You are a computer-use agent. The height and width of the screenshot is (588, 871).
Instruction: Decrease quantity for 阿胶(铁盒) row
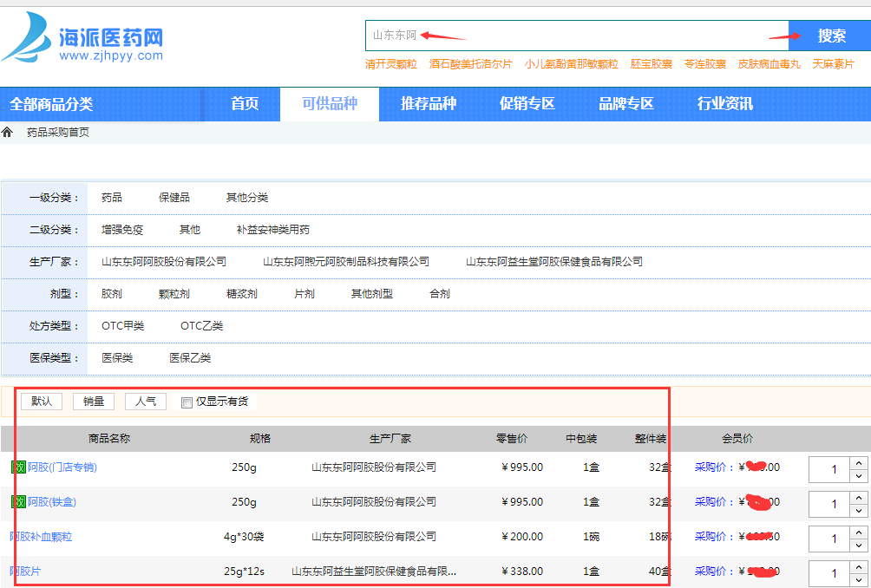click(x=859, y=511)
